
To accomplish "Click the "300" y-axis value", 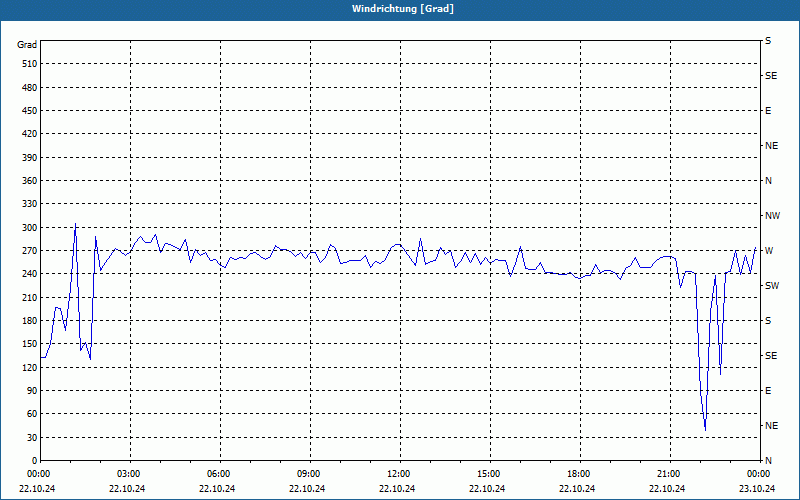I will click(x=30, y=227).
